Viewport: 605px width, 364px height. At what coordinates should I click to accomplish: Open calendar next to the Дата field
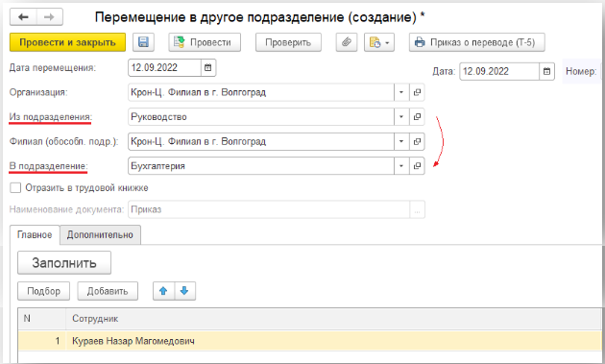click(x=546, y=71)
